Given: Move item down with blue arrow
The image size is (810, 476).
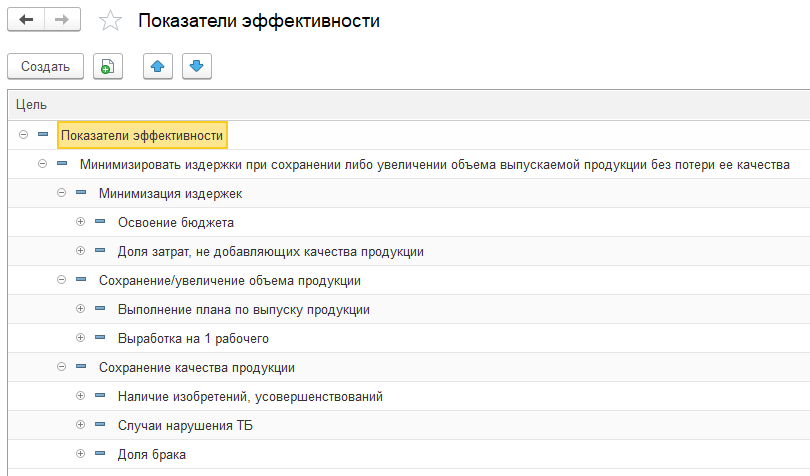Looking at the screenshot, I should pos(197,66).
